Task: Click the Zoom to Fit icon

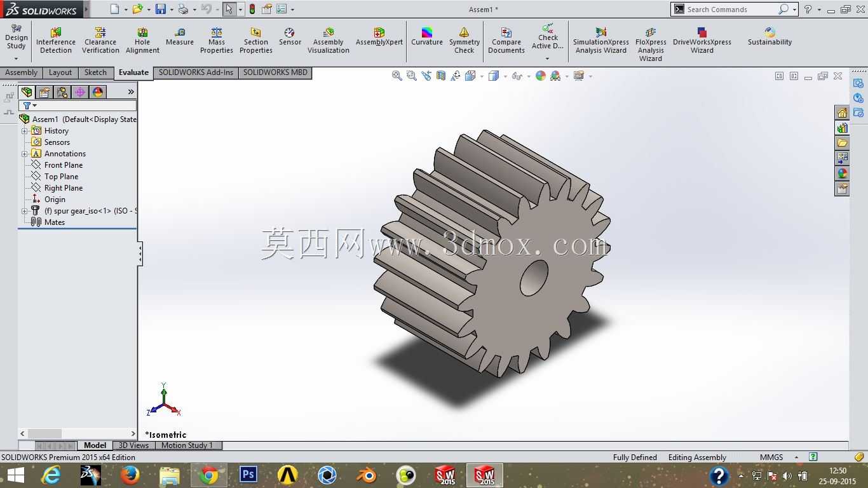Action: (x=397, y=76)
